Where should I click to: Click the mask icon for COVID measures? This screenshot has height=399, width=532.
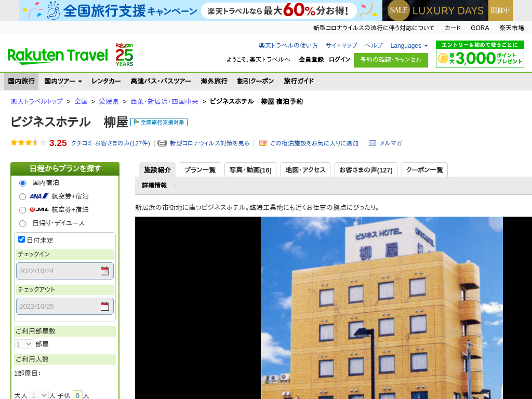(162, 143)
